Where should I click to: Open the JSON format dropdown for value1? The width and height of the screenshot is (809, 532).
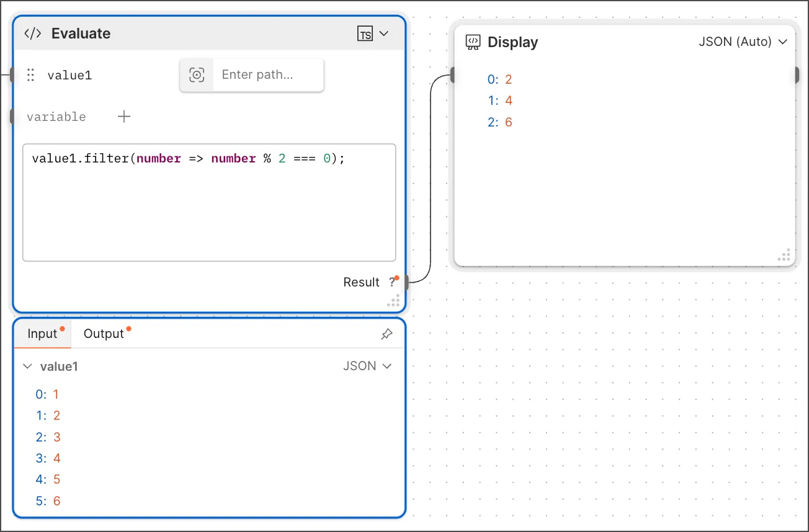point(367,366)
